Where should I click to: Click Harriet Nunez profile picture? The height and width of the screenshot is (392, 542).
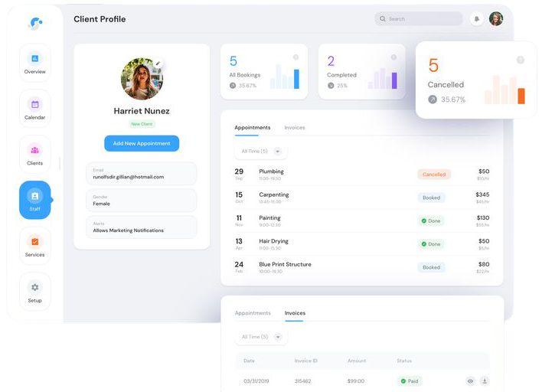point(142,79)
